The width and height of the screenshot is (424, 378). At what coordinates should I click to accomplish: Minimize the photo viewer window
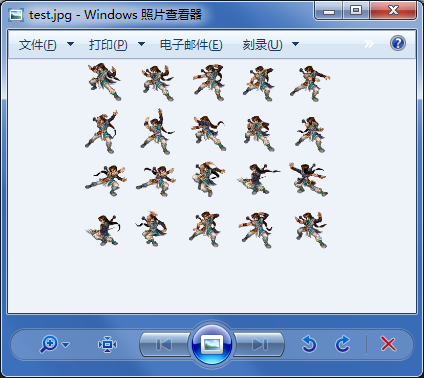329,11
